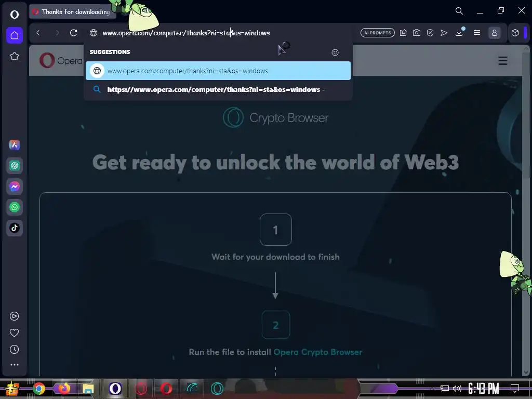Viewport: 532px width, 399px height.
Task: Open Aria AI in the sidebar
Action: click(x=14, y=145)
